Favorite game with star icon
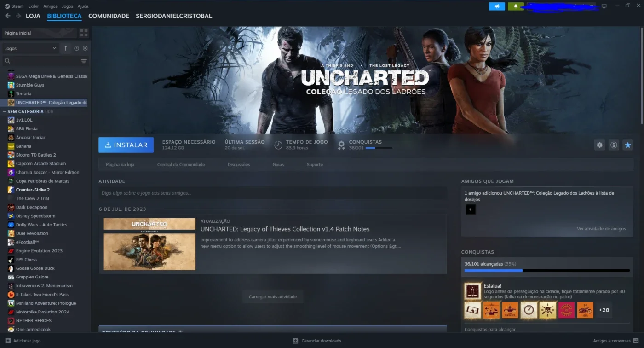Viewport: 644px width, 348px height. point(628,145)
